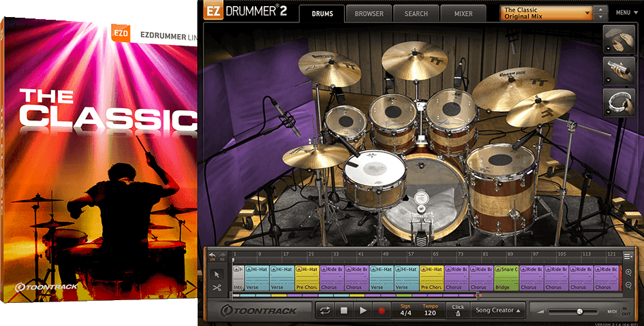Hit the center crash cymbal above the toms

click(x=414, y=61)
